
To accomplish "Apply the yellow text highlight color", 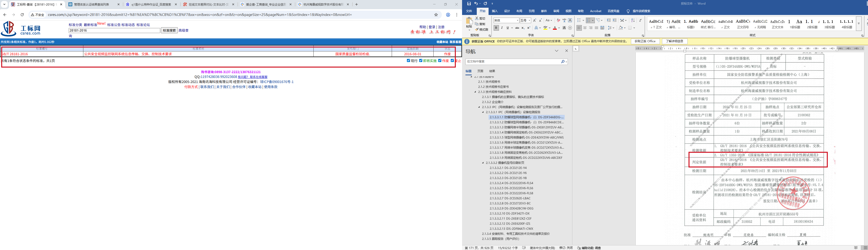I will click(x=545, y=28).
